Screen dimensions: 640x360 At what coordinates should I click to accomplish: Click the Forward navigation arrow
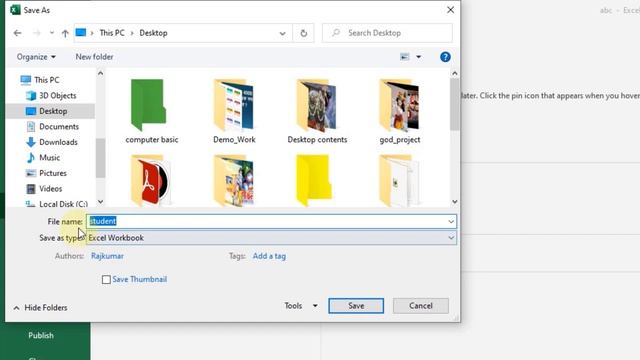point(37,33)
